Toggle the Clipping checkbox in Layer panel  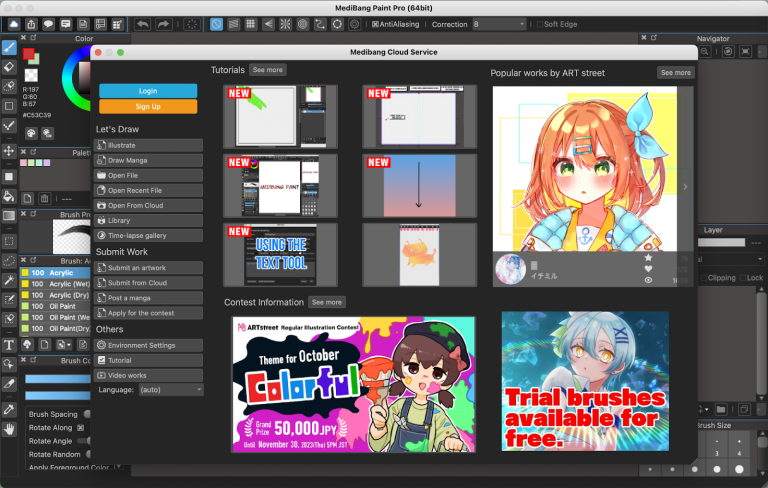pos(703,278)
